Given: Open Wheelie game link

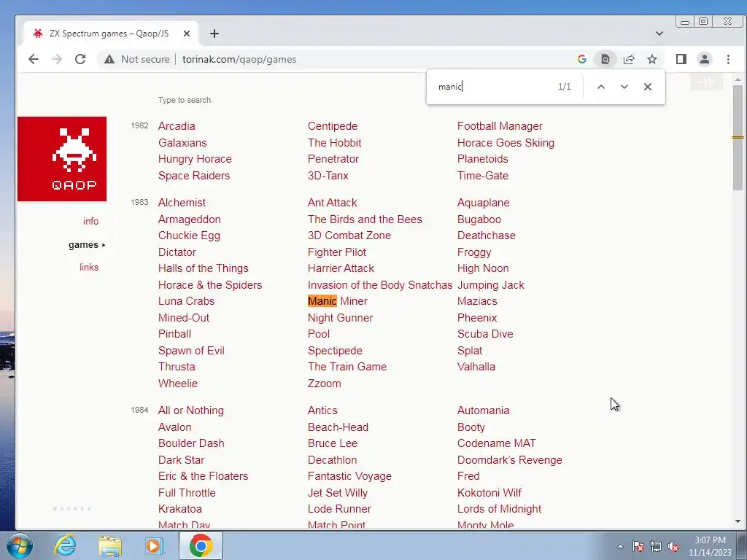Looking at the screenshot, I should [x=178, y=384].
